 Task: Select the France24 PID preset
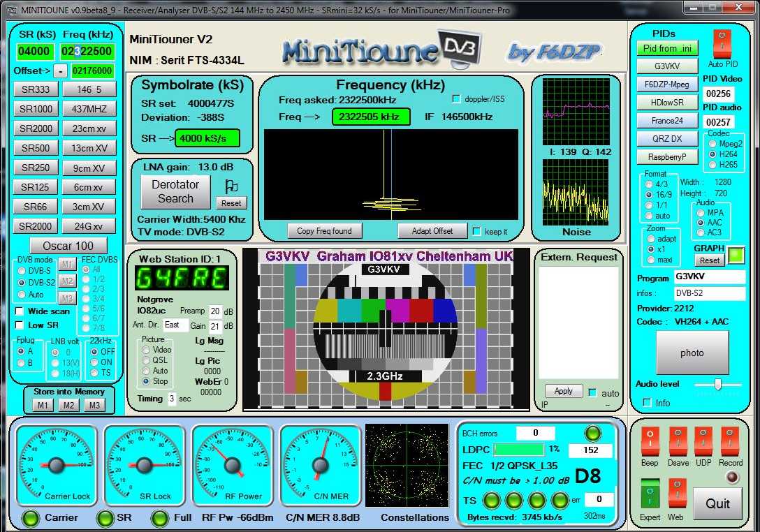click(667, 121)
